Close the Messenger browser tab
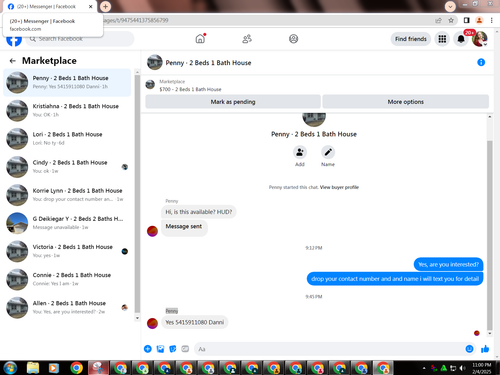Screen dimensions: 500x375 [90, 6]
